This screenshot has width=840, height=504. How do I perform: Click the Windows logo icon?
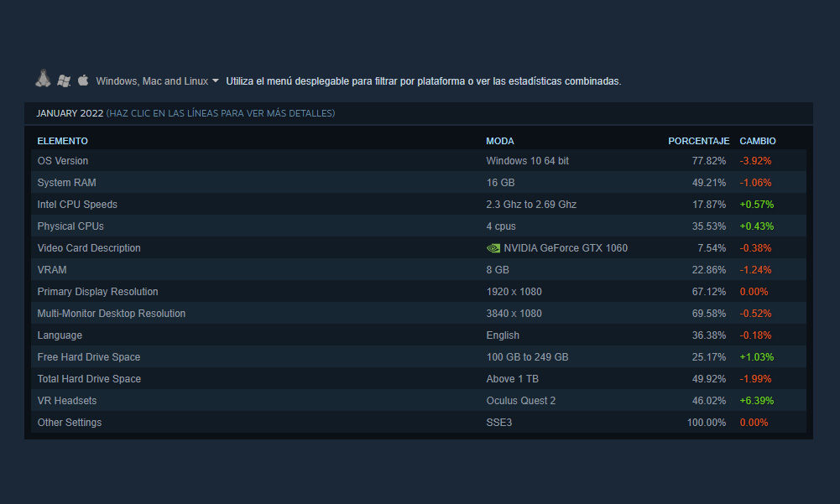point(64,81)
